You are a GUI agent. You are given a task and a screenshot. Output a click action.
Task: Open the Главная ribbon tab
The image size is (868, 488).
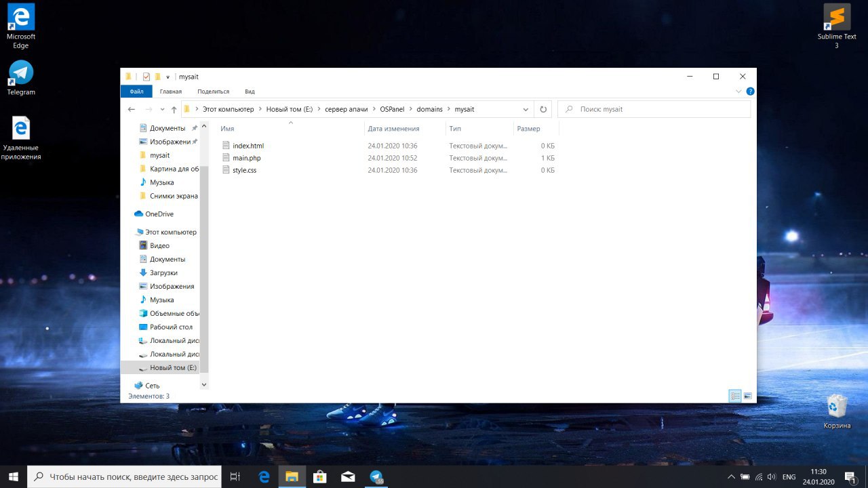(x=171, y=91)
